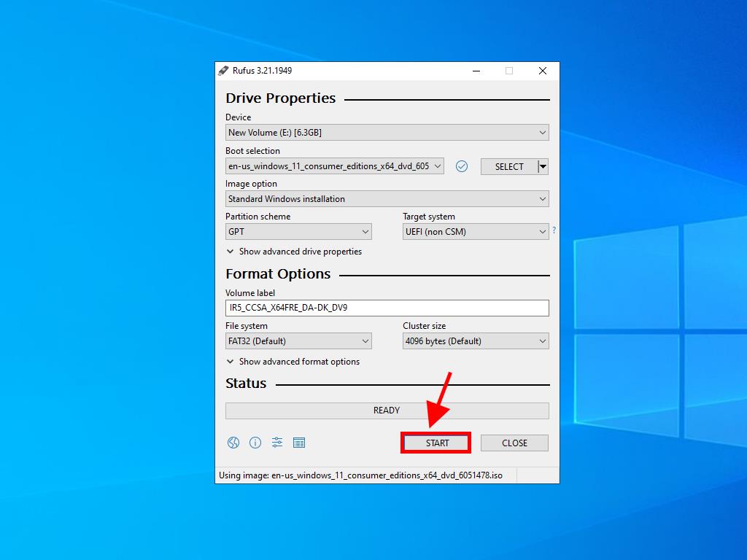Open the About info icon
The height and width of the screenshot is (560, 747).
pos(255,443)
